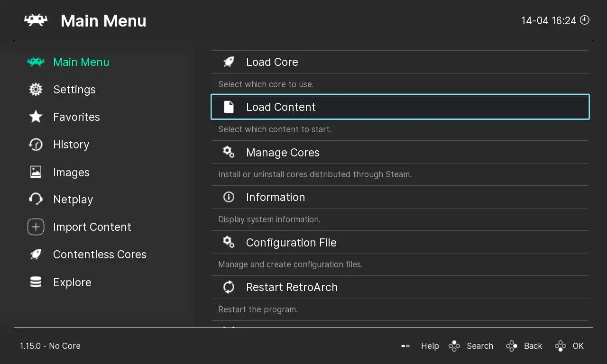This screenshot has width=607, height=364.
Task: Click the gears icon beside Manage Cores
Action: click(229, 152)
